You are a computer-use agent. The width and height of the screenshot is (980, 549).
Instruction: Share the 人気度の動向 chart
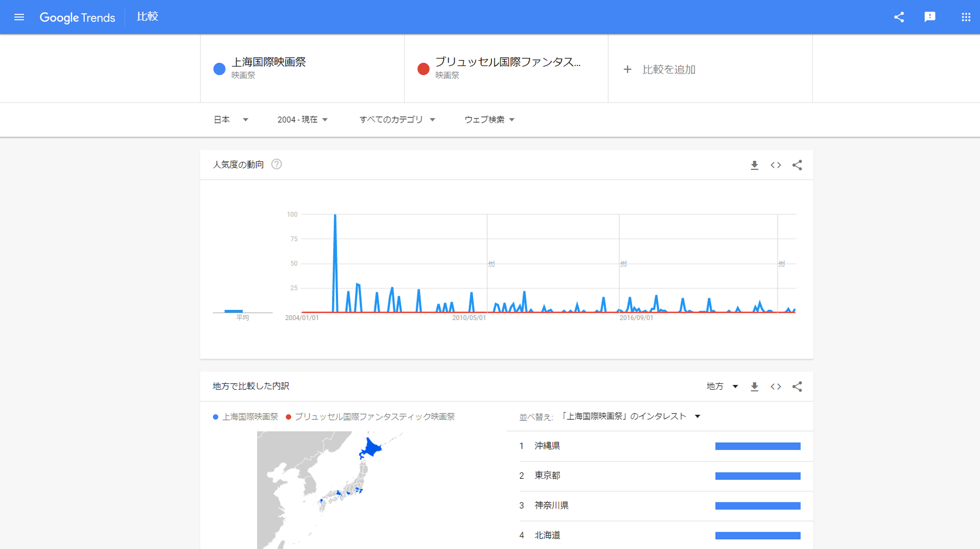point(797,165)
